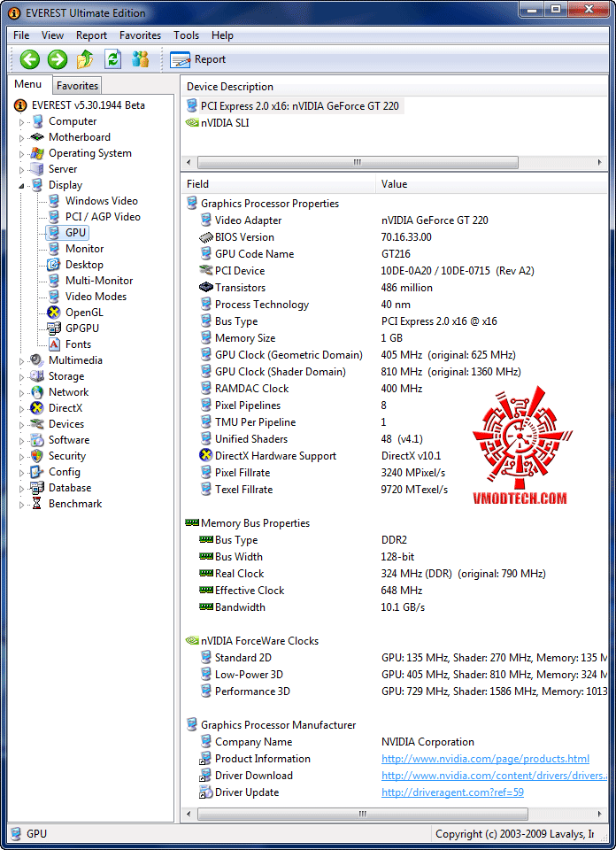Select Video Modes tree item
This screenshot has width=616, height=850.
coord(96,297)
